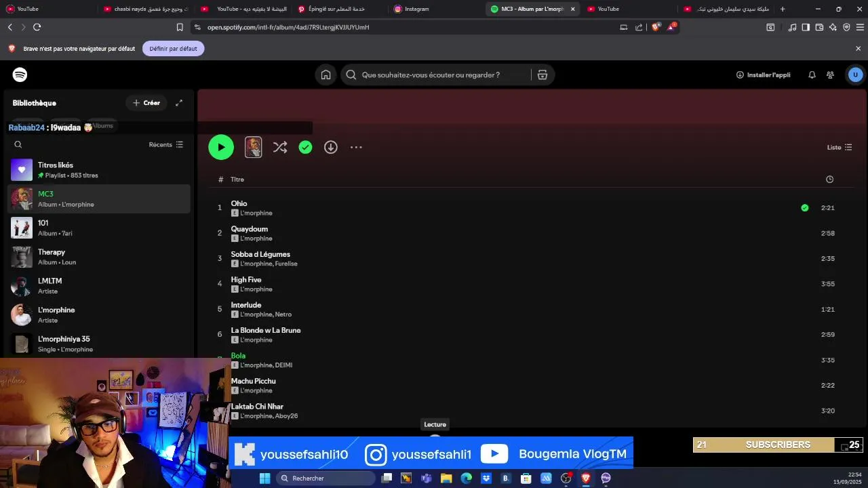Dismiss the default browser notification bar
The height and width of the screenshot is (488, 868).
click(x=858, y=49)
